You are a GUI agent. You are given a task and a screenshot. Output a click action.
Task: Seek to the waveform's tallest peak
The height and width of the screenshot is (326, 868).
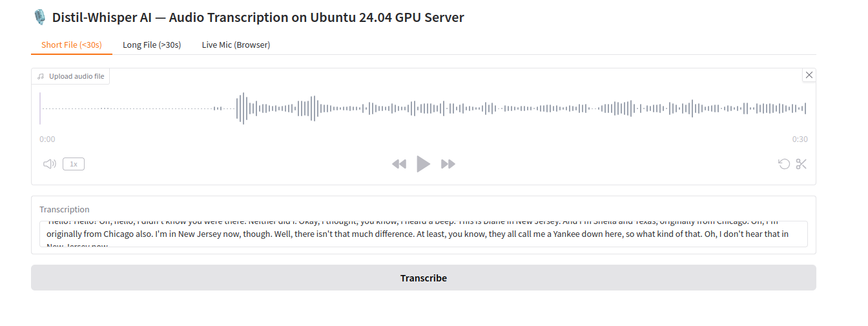click(243, 108)
